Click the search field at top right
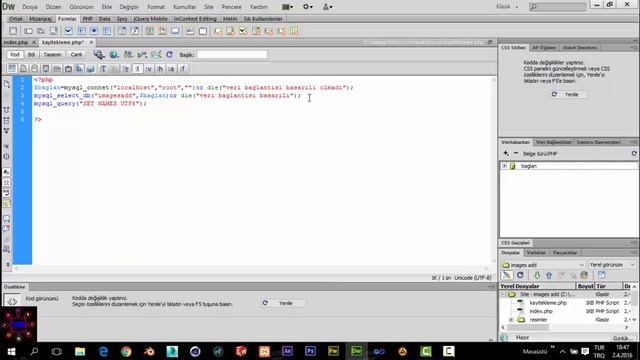This screenshot has width=640, height=360. click(x=558, y=7)
